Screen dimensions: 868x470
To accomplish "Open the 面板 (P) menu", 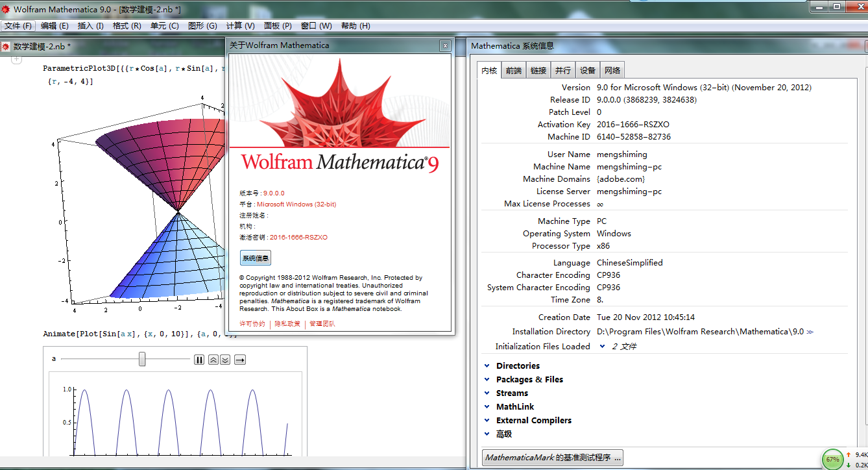I will tap(278, 26).
